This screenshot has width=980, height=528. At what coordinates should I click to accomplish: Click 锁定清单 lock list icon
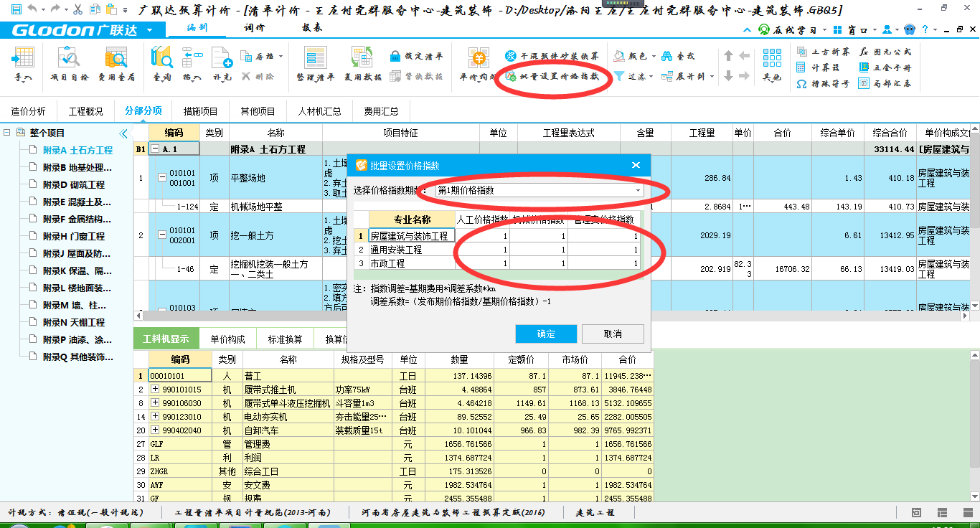click(416, 56)
